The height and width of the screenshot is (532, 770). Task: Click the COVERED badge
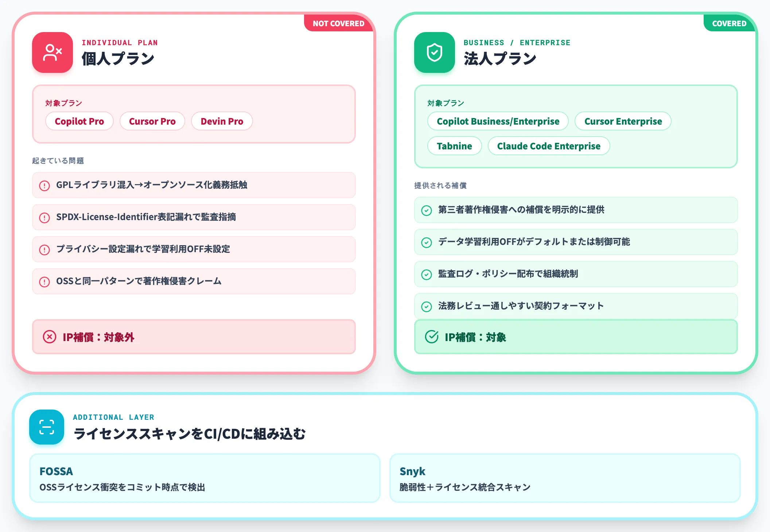coord(729,23)
